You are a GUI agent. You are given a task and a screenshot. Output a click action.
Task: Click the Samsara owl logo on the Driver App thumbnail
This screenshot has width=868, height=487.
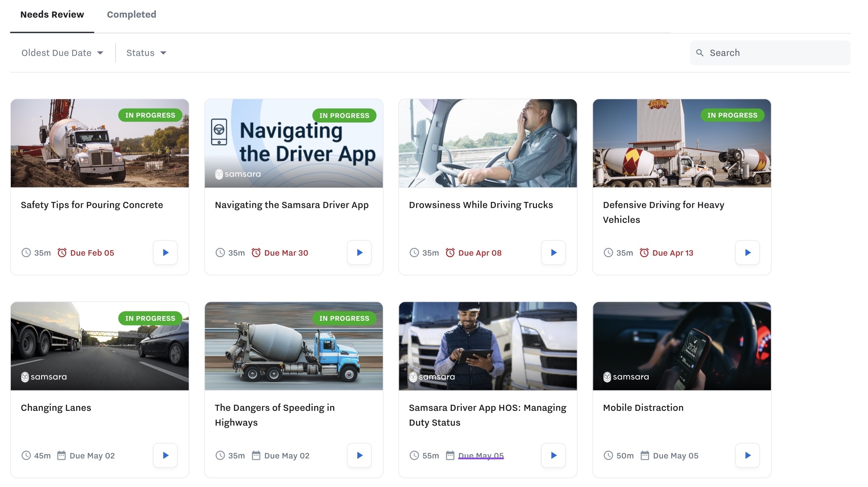(x=220, y=174)
